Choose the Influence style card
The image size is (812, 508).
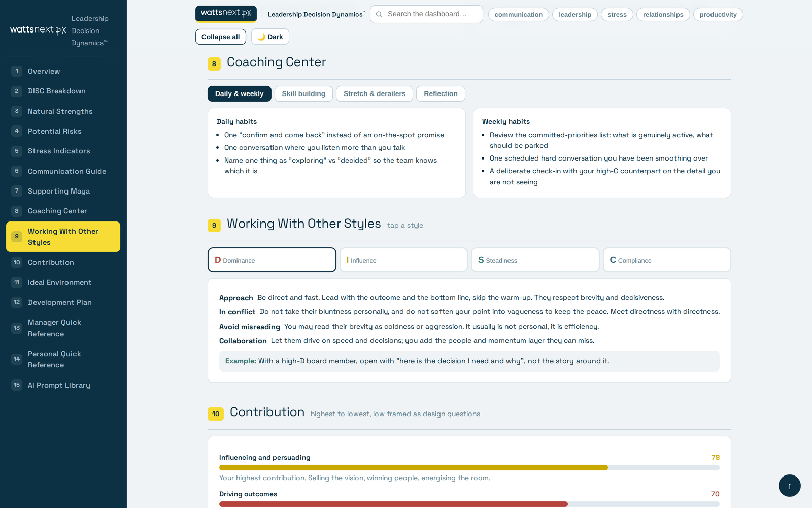[x=403, y=260]
